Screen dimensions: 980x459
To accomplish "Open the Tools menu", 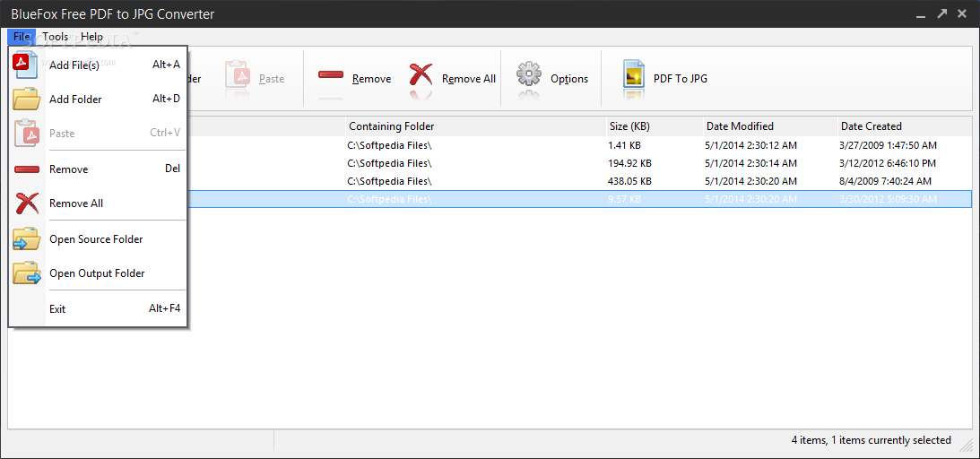I will 55,36.
